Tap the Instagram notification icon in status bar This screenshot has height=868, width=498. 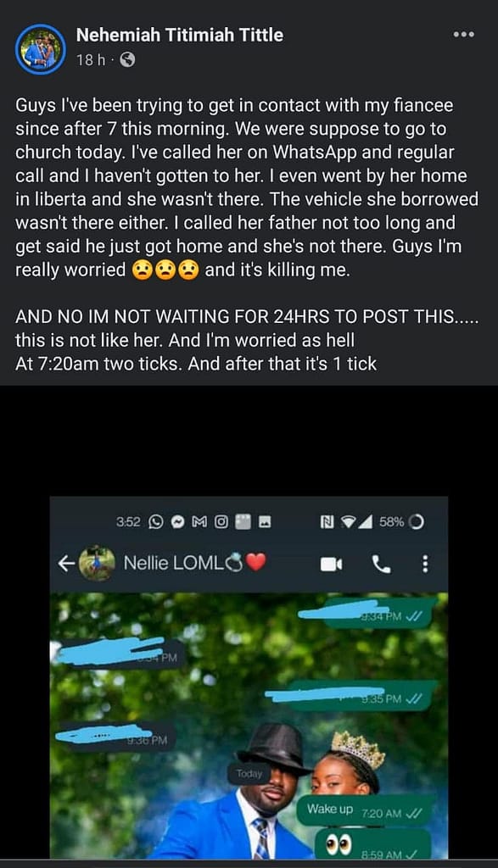click(x=221, y=521)
